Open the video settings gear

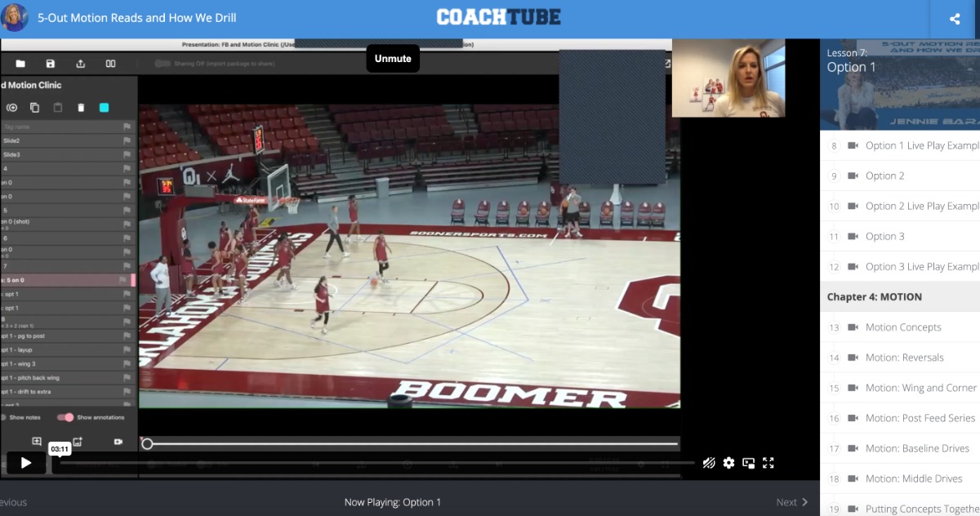(728, 463)
